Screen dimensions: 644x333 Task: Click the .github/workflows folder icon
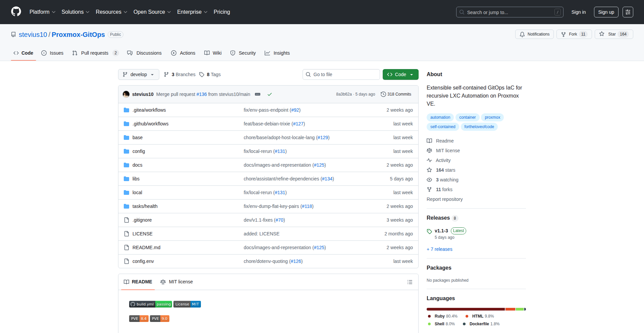tap(126, 124)
